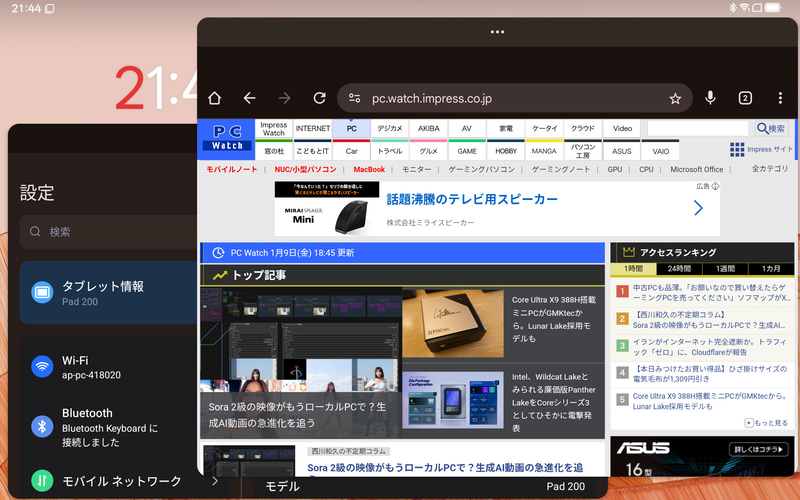The image size is (800, 500).
Task: Click the browser address bar URL
Action: tap(432, 98)
